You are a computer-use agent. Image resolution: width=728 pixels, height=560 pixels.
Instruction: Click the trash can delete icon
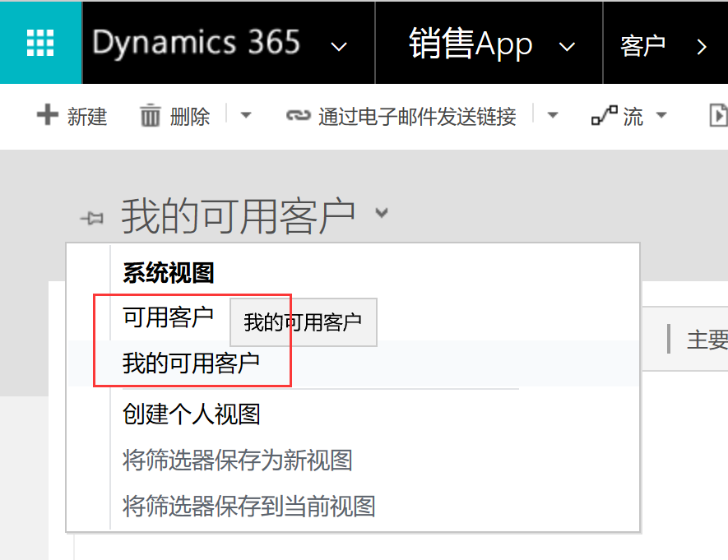coord(150,115)
